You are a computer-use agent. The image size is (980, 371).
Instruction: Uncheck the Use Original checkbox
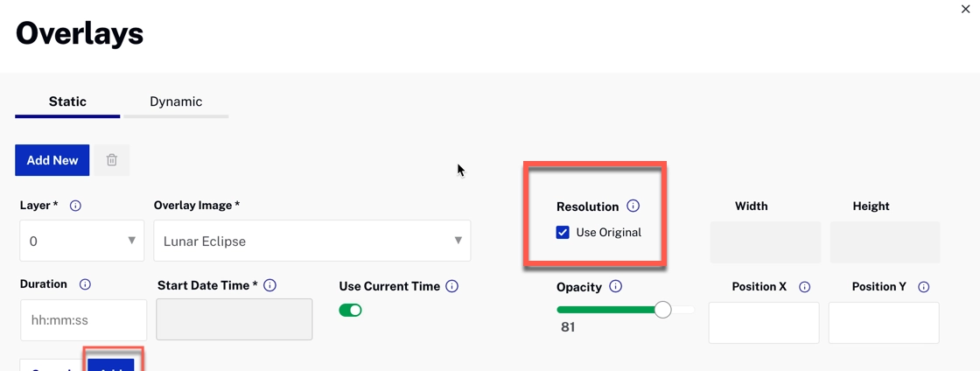click(x=563, y=233)
